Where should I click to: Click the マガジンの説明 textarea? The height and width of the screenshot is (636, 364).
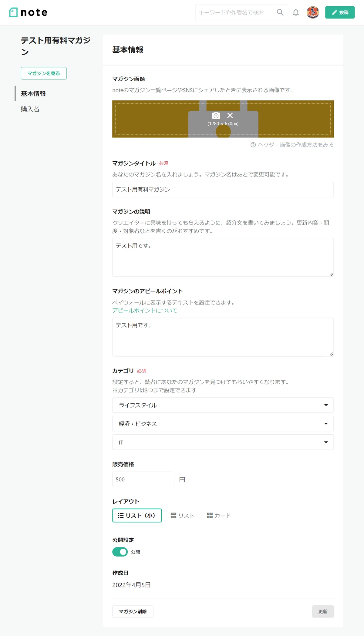tap(223, 257)
